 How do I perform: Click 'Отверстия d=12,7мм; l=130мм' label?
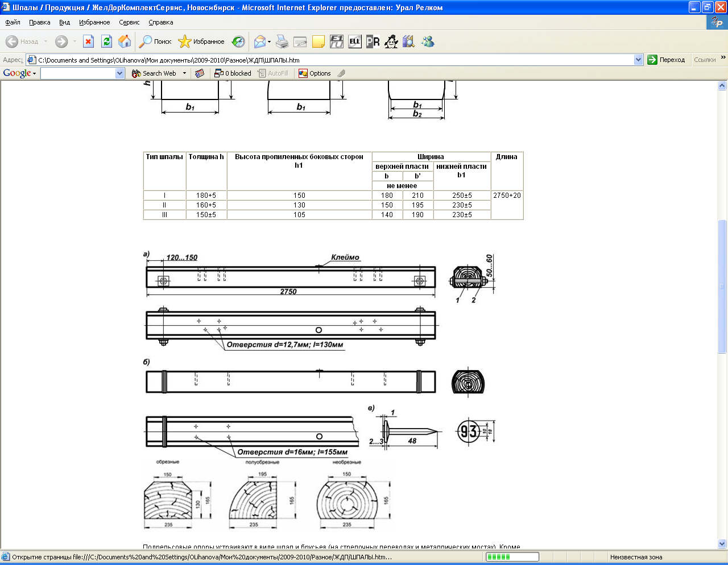(285, 344)
